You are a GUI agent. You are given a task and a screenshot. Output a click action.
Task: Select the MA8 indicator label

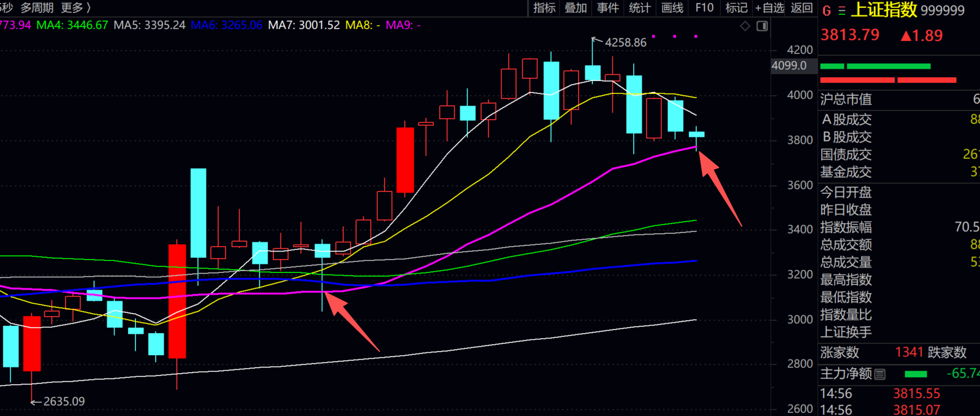point(363,25)
